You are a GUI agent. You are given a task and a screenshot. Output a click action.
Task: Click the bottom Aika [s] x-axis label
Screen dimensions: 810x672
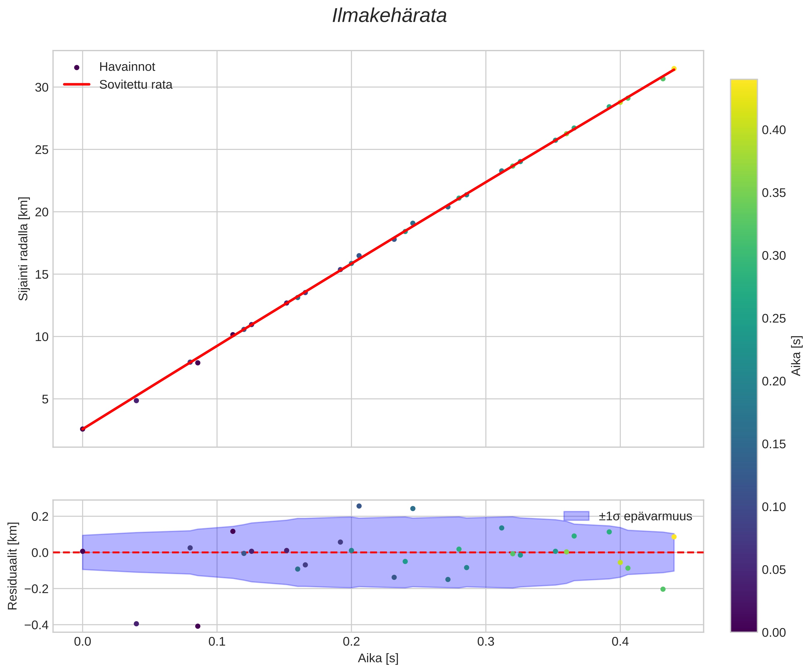[378, 658]
